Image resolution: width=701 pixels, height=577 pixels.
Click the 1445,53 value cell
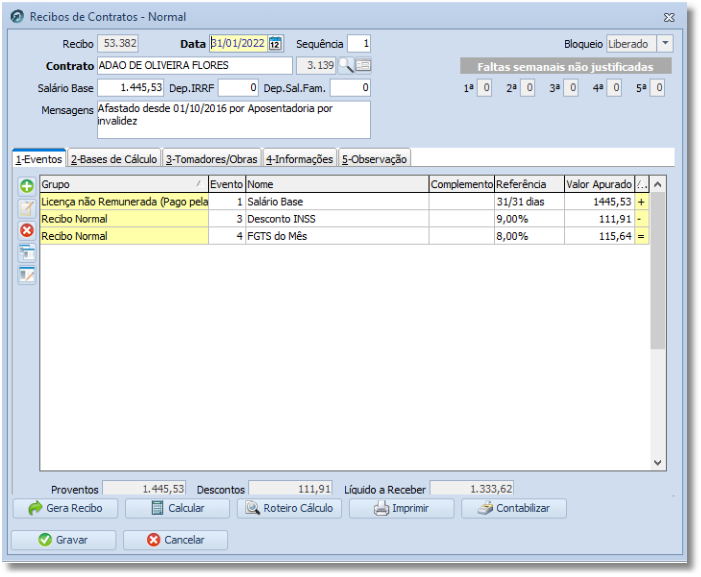coord(599,202)
